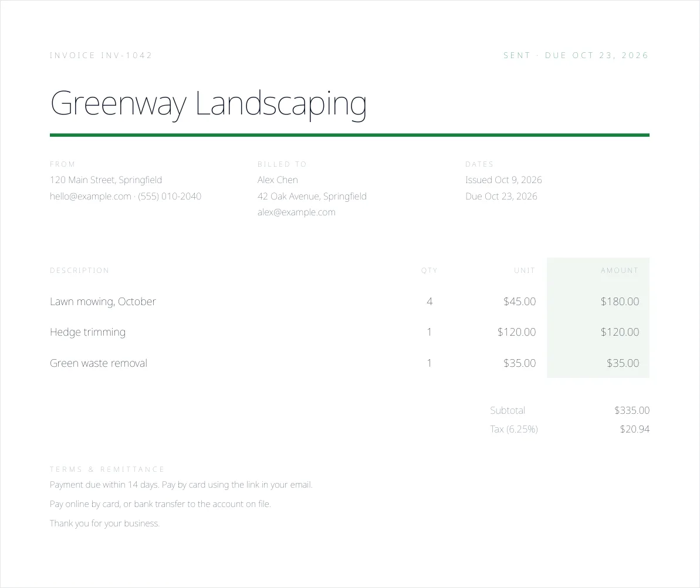Select the client name Alex Chen
Screen dimensions: 700x588
tap(278, 180)
